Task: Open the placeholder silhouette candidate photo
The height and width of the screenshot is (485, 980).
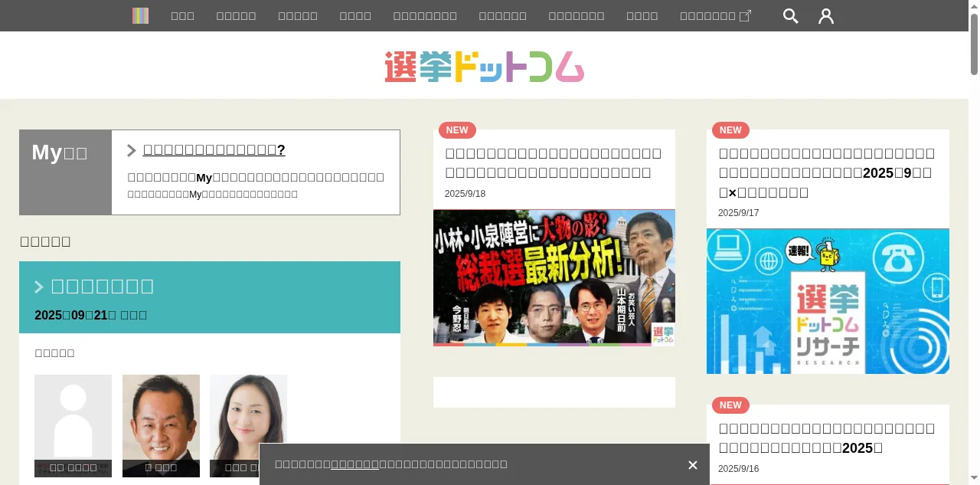Action: (x=73, y=426)
